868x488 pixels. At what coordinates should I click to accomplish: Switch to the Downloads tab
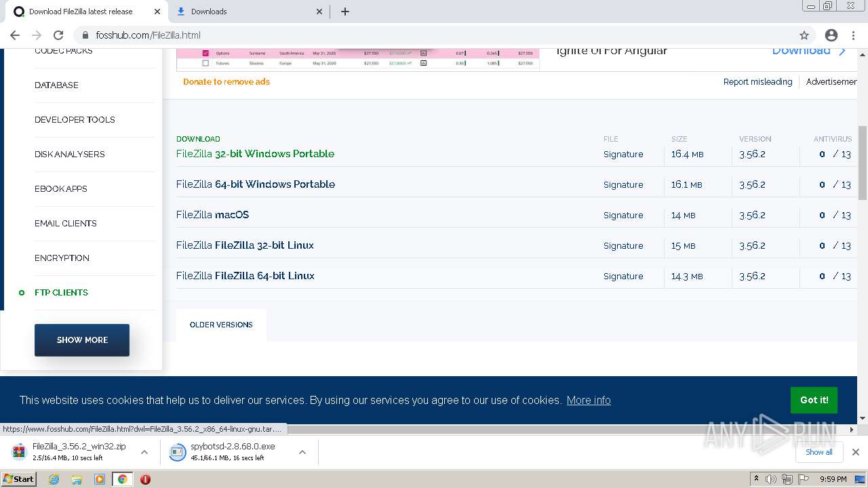click(248, 12)
